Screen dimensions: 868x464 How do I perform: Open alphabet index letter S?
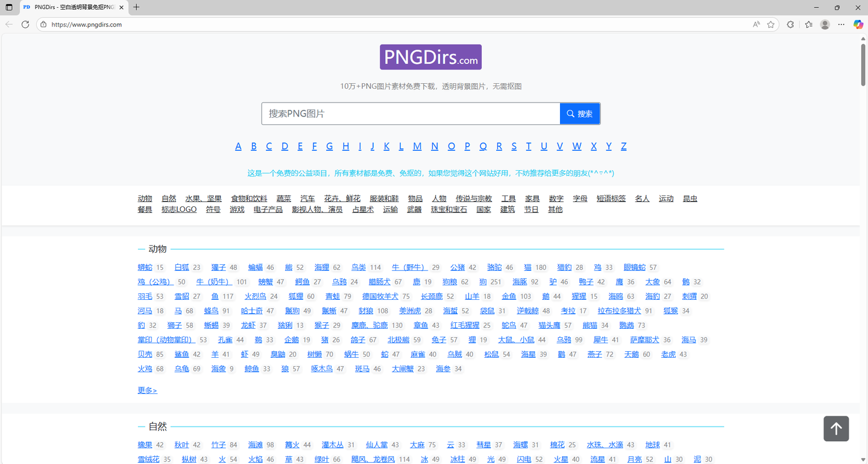coord(514,146)
